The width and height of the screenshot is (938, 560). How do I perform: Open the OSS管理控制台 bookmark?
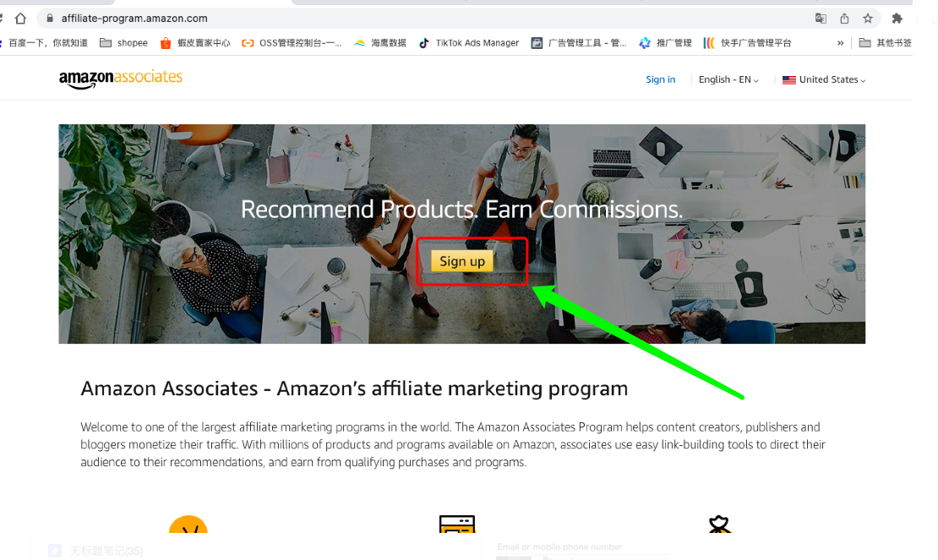coord(292,43)
